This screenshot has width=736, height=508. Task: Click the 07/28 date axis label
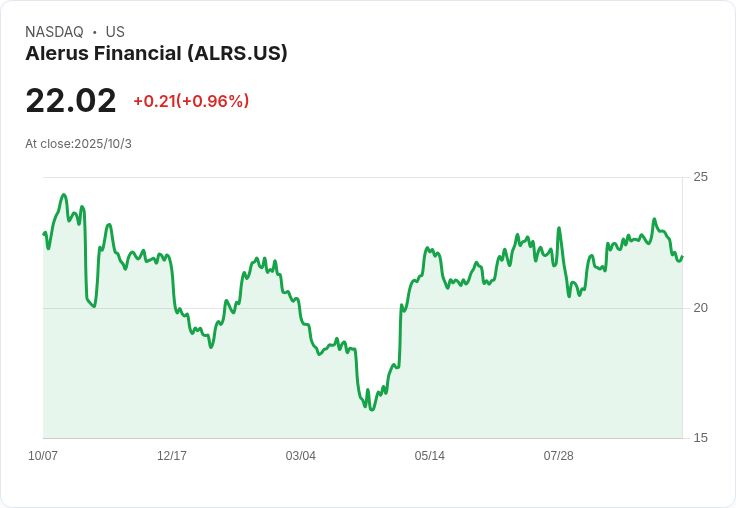(x=559, y=456)
